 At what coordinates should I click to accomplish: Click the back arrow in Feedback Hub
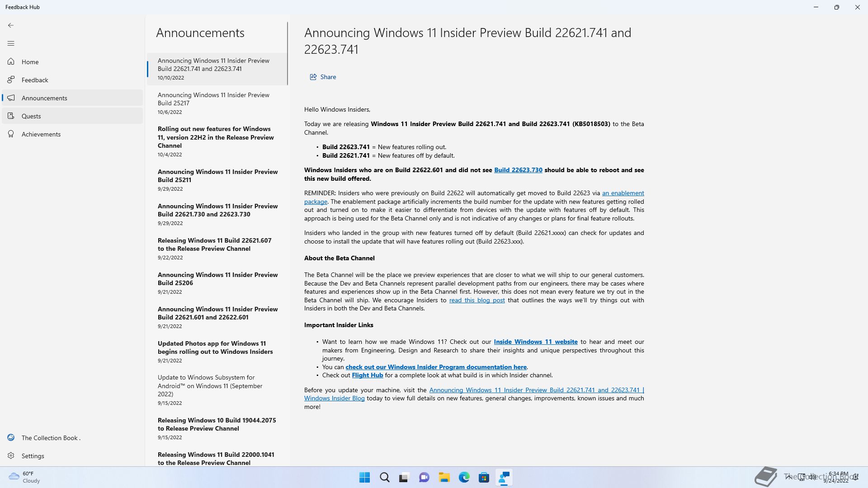click(x=11, y=25)
